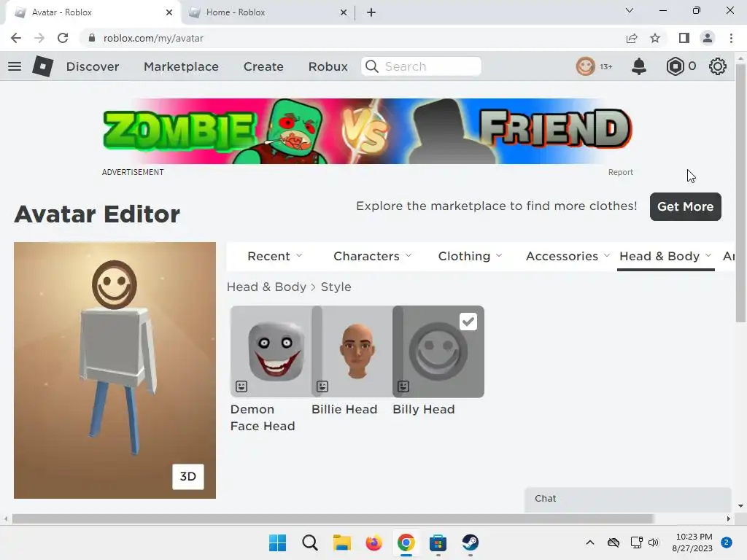Image resolution: width=747 pixels, height=560 pixels.
Task: Open the volume control in tray
Action: [x=654, y=542]
